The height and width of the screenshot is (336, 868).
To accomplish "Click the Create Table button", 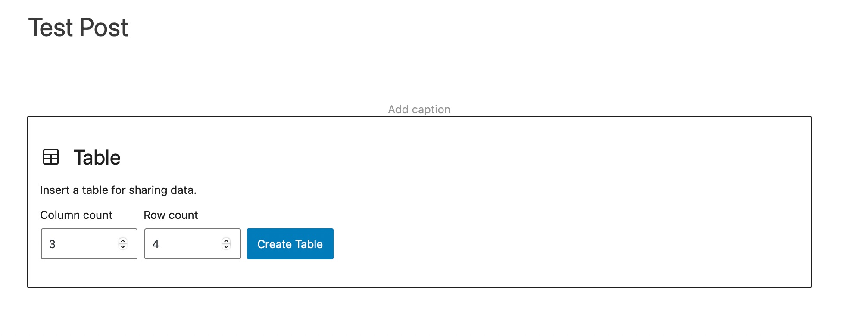I will coord(290,244).
